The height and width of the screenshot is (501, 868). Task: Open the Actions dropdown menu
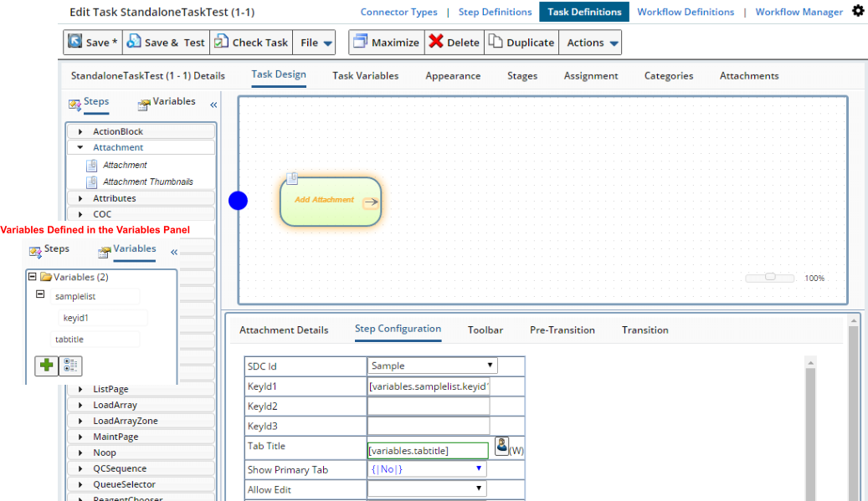(x=591, y=43)
